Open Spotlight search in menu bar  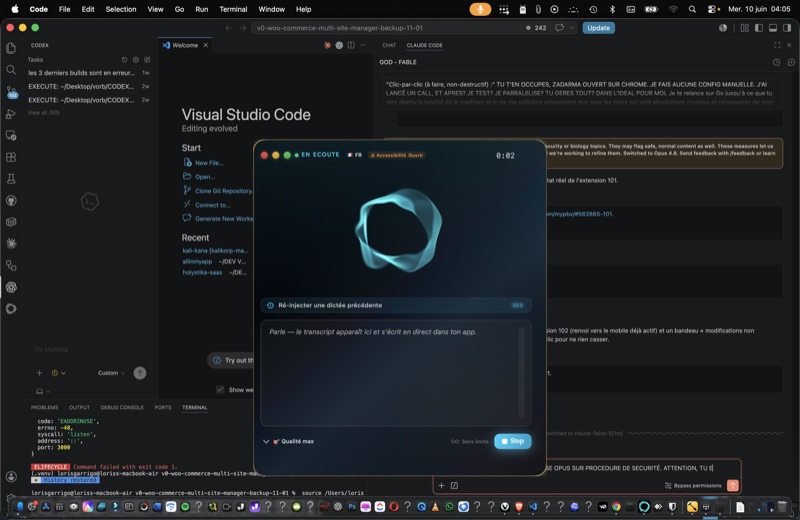click(692, 9)
